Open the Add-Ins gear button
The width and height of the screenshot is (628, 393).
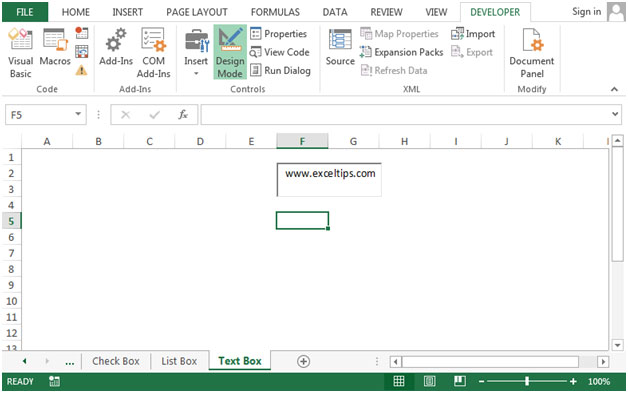click(x=116, y=47)
